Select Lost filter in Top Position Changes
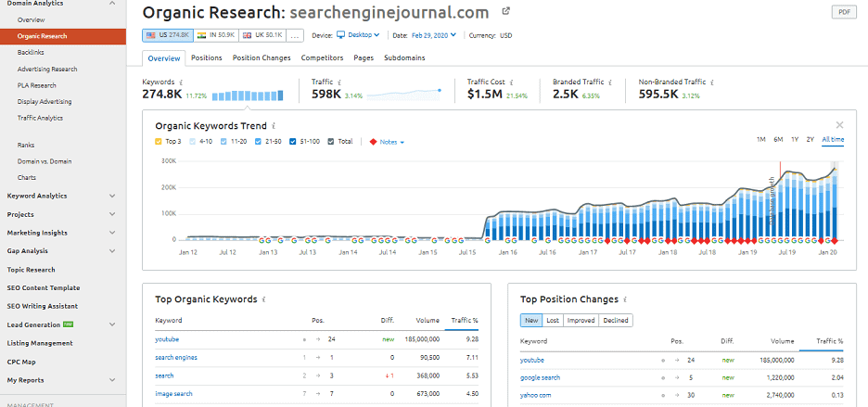Screen dimensions: 868x407 (x=553, y=320)
